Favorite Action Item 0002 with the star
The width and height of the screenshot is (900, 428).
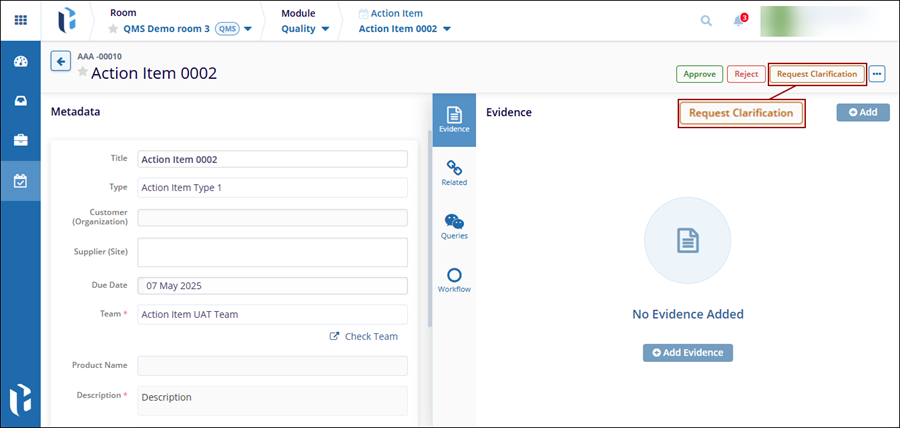click(83, 73)
